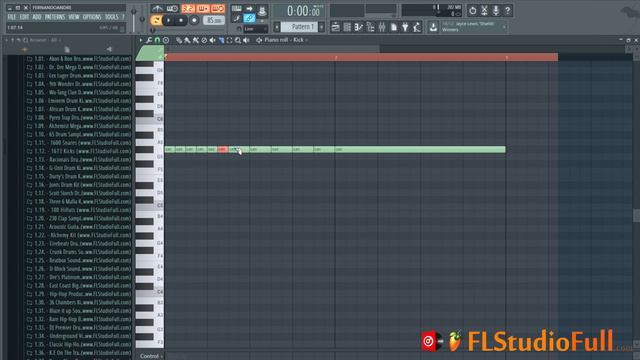Open the Control lane selector at bottom
Image resolution: width=640 pixels, height=360 pixels.
(150, 356)
